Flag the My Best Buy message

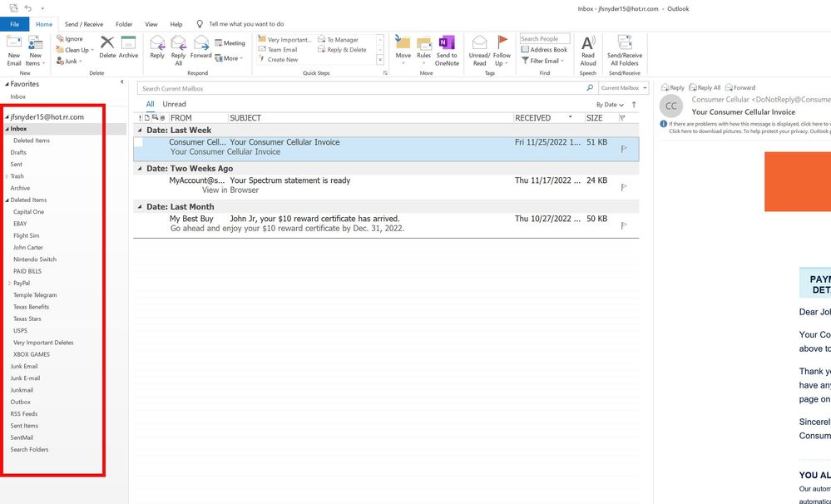(x=624, y=225)
